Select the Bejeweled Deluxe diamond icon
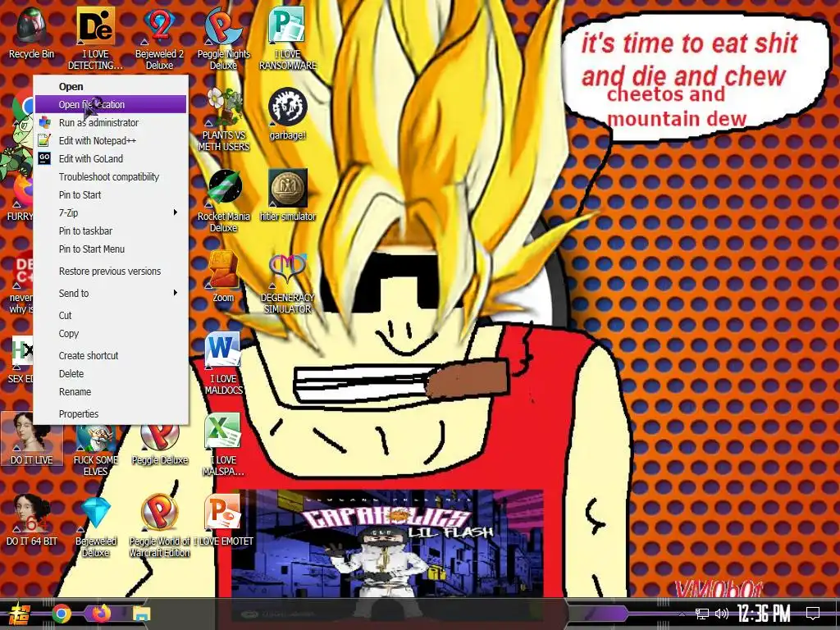Viewport: 840px width, 630px height. pyautogui.click(x=95, y=526)
